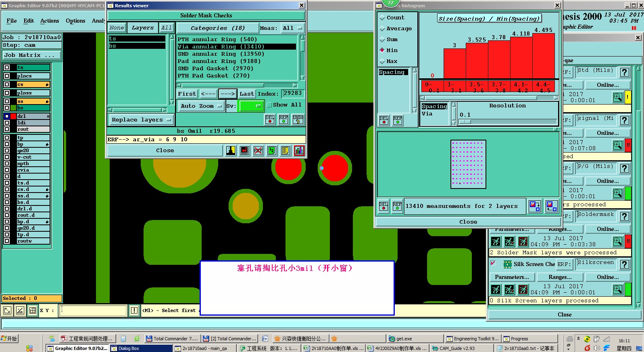Click UNDO icon in Results viewer
The width and height of the screenshot is (644, 352).
point(298,119)
